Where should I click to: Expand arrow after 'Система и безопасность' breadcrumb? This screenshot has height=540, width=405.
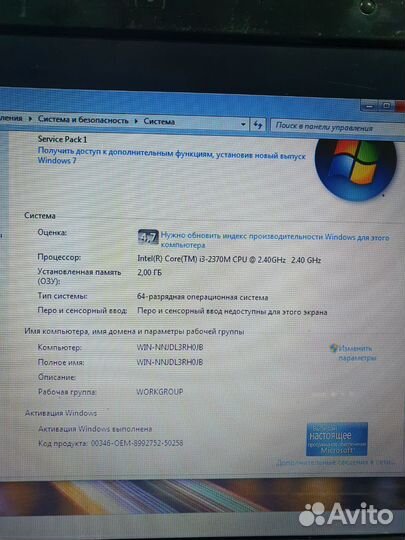coord(136,121)
